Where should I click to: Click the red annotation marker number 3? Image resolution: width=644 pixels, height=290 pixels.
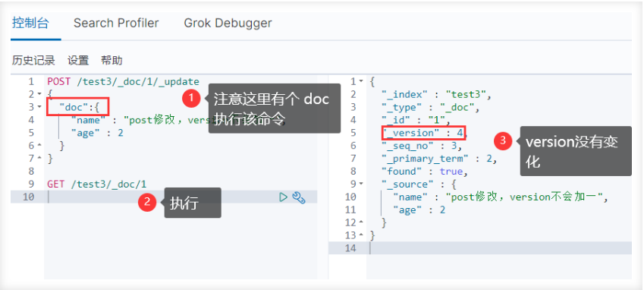[x=503, y=141]
